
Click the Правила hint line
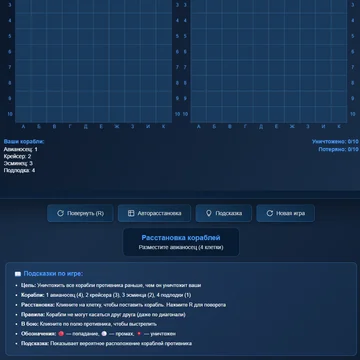click(x=103, y=314)
